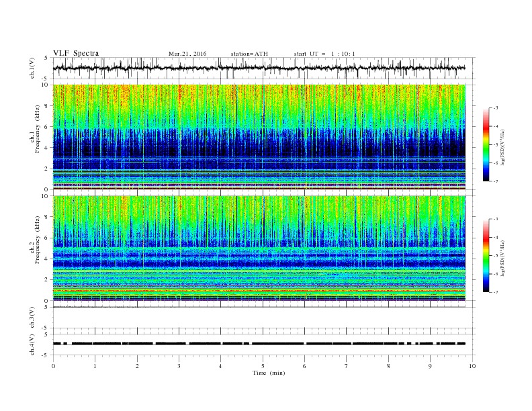Viewport: 532px width, 411px height.
Task: Click the "4" kHz tick on the ch.2 frequency axis
Action: tap(47, 259)
